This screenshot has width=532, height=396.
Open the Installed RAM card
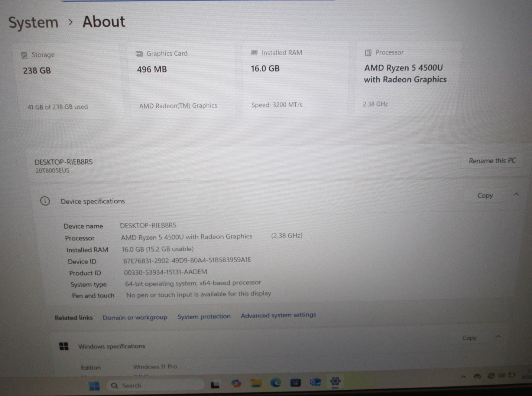pyautogui.click(x=296, y=79)
